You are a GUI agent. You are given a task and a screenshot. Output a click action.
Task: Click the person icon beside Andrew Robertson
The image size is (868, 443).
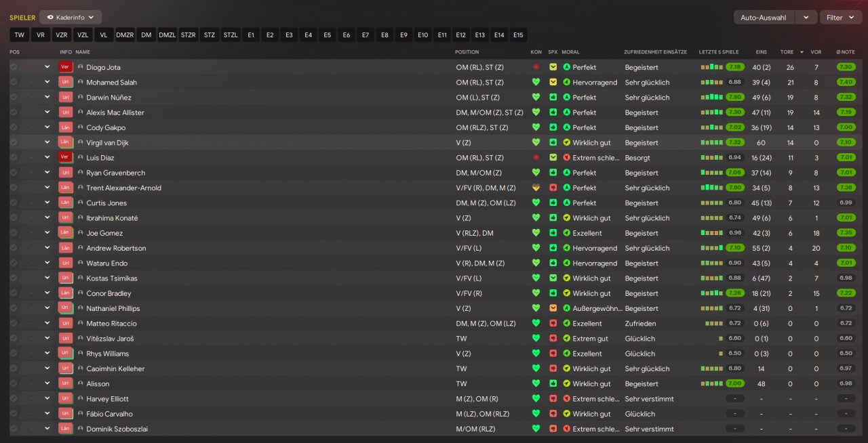tap(81, 248)
